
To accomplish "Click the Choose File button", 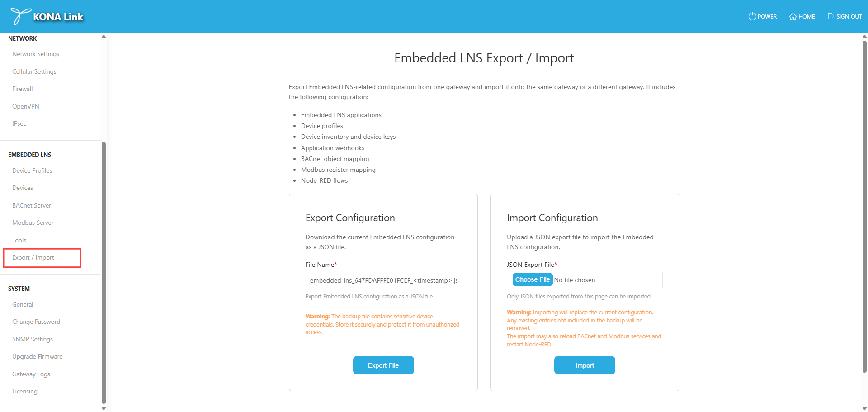I will (x=533, y=280).
